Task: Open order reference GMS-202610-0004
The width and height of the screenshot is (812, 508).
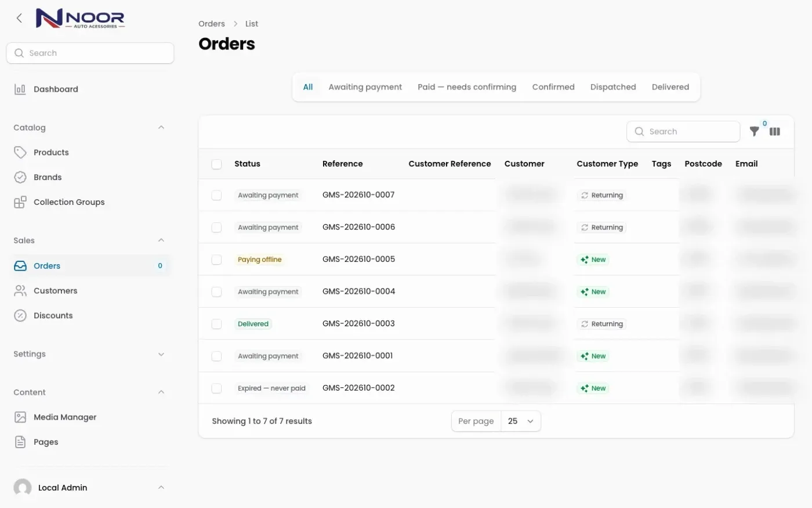Action: (358, 291)
